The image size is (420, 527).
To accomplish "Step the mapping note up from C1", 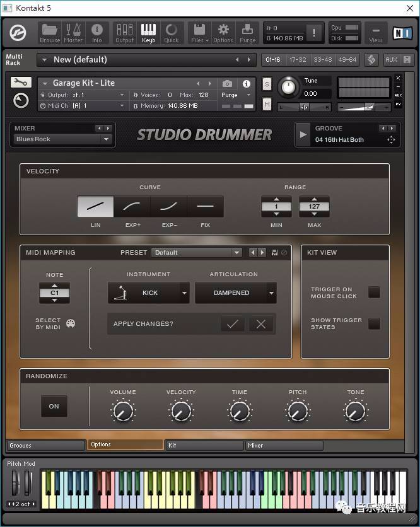I will coord(54,286).
